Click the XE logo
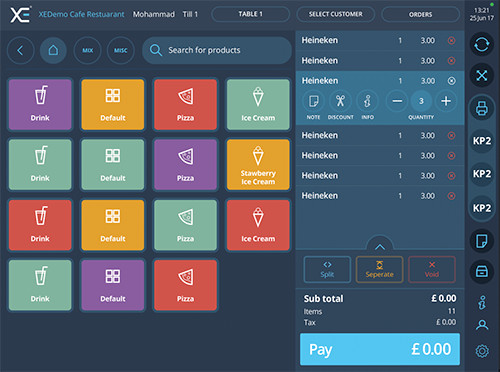Viewport: 500px width, 372px height. 20,15
